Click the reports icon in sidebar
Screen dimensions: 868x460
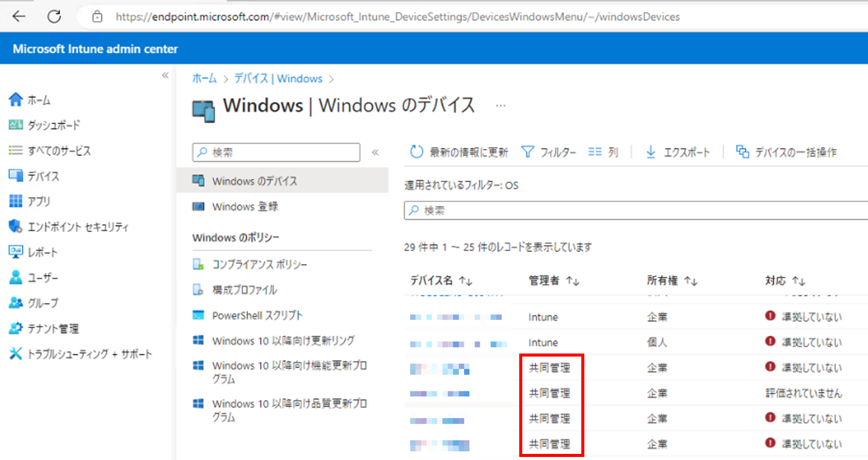(x=16, y=252)
